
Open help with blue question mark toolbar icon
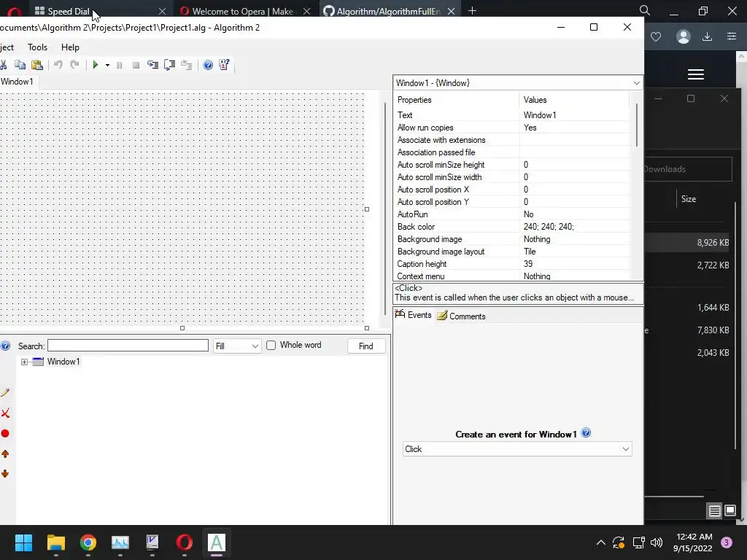208,65
